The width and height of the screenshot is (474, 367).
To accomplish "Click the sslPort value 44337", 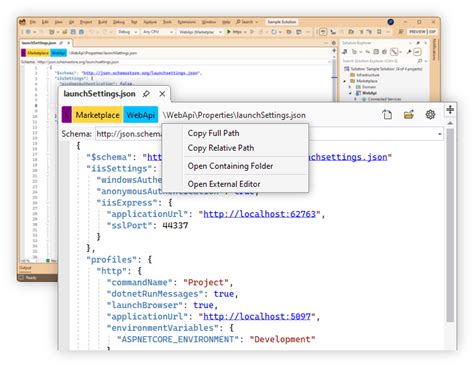I will coord(175,225).
